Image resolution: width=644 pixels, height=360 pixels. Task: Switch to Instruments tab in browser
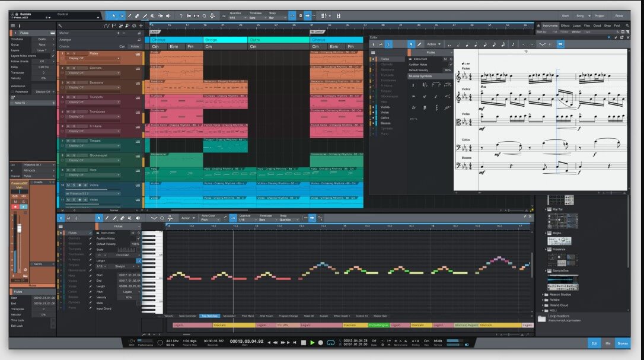(550, 26)
